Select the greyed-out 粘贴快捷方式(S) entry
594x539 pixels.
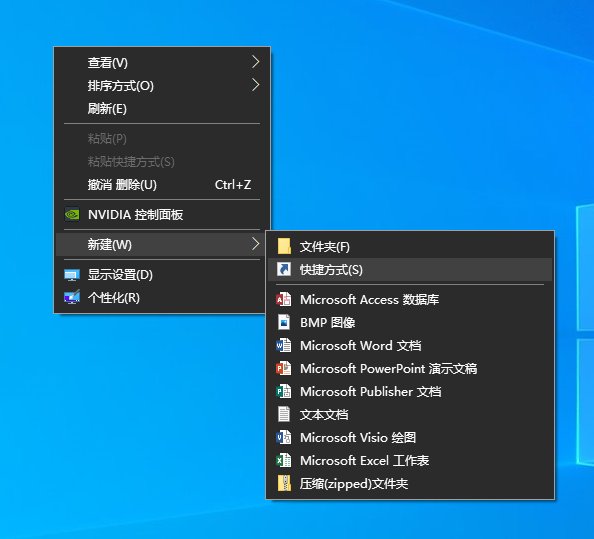pyautogui.click(x=163, y=162)
